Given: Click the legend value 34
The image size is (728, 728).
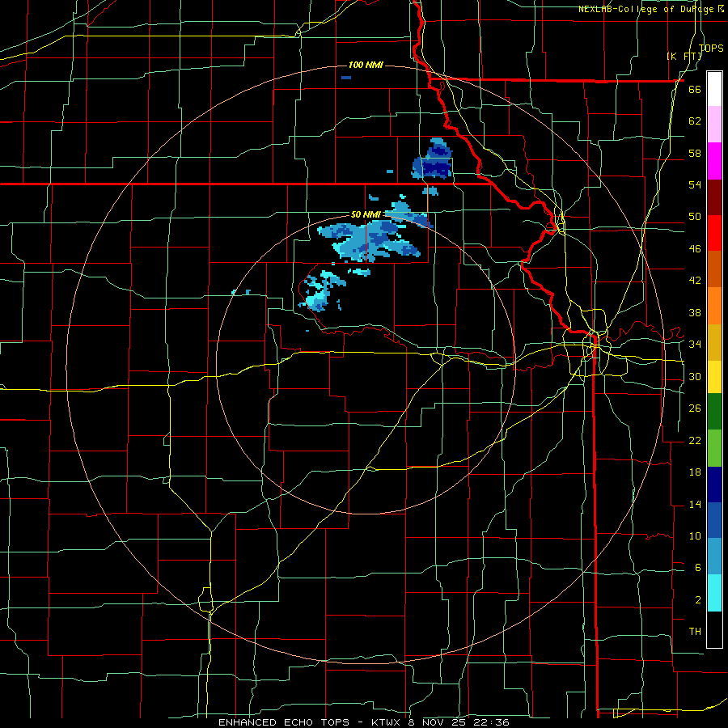Looking at the screenshot, I should point(695,345).
